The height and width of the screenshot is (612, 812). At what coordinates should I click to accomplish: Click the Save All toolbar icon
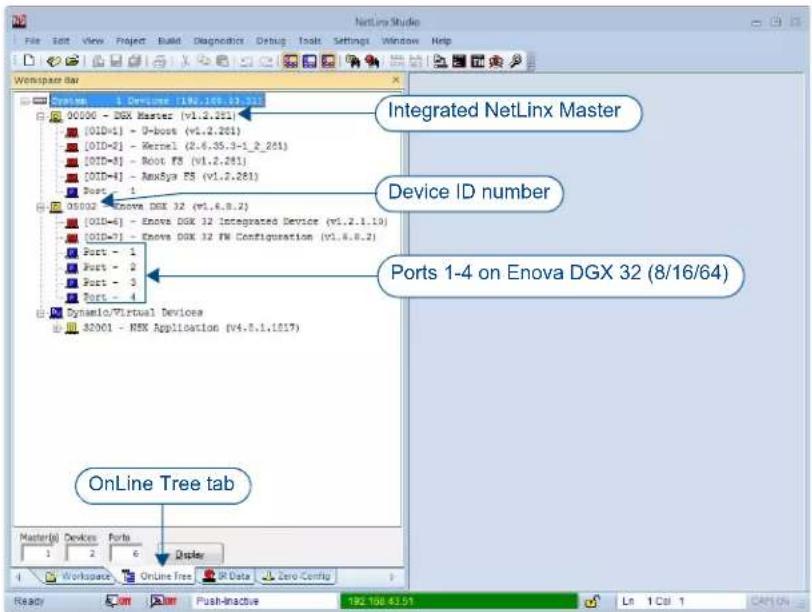[135, 62]
